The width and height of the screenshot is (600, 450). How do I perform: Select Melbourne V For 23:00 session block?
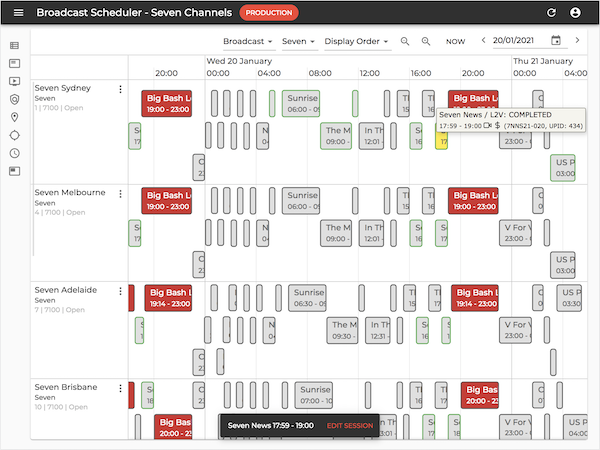515,233
